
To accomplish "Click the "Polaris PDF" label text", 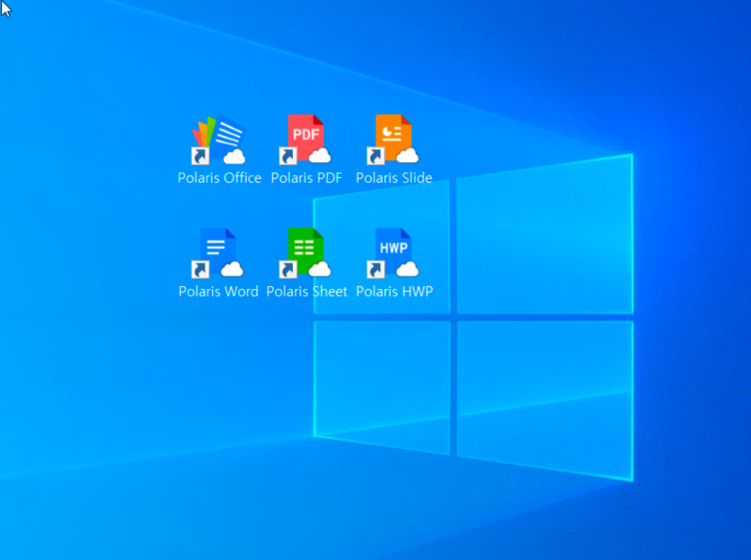I will (307, 178).
